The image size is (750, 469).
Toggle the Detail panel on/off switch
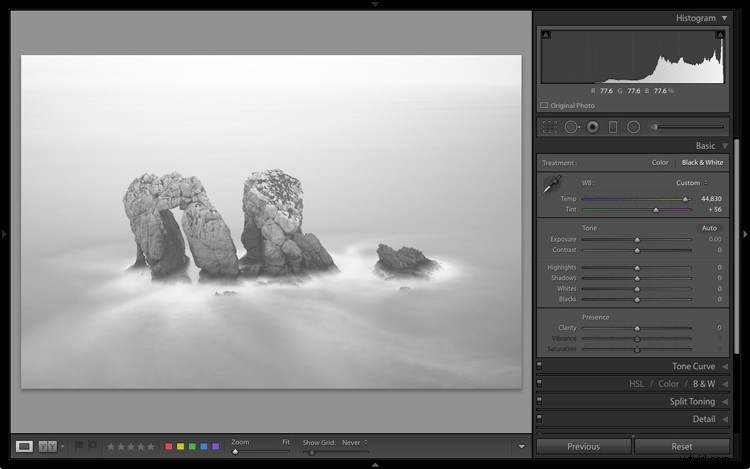click(540, 419)
